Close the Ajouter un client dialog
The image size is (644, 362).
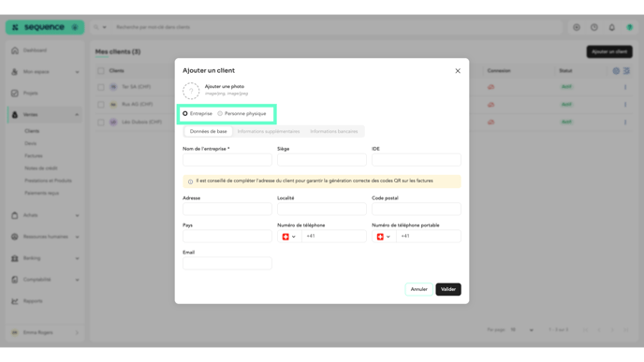click(x=458, y=71)
